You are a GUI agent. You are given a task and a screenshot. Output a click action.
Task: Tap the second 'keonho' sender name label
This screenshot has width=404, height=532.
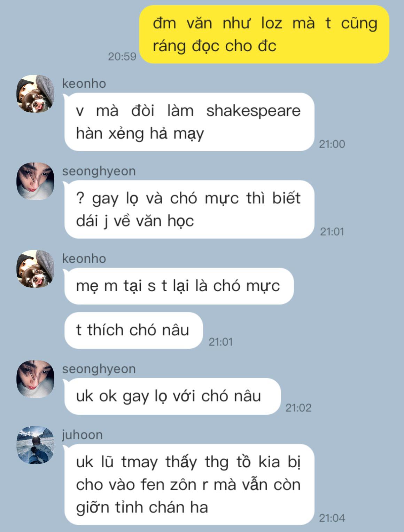(x=84, y=259)
